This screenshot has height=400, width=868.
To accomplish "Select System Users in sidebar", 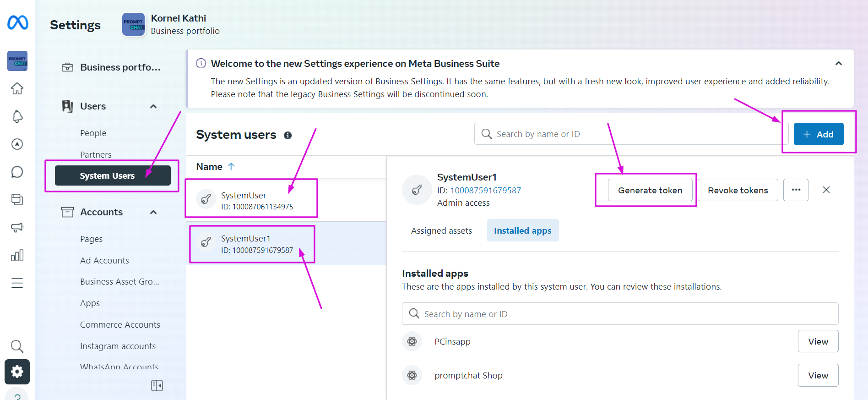I will (113, 175).
